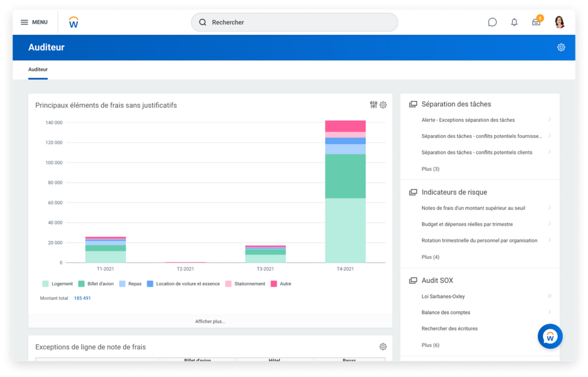The height and width of the screenshot is (377, 588).
Task: Open Loi Sarbanes-Oxley link
Action: pos(443,296)
